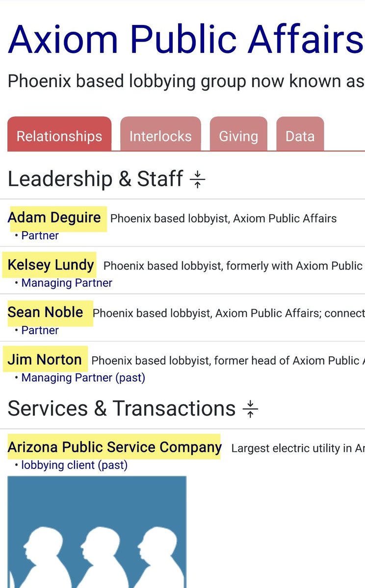Click Adam Deguire's Partner relationship link
The width and height of the screenshot is (365, 588).
(40, 236)
